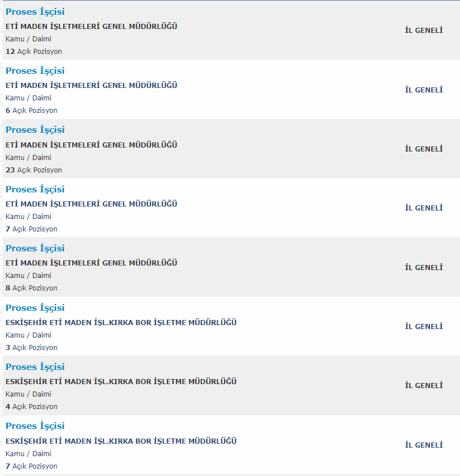This screenshot has height=476, width=460.
Task: Open the Proses İşçisi title above 23 Açık Pozisyon
Action: (35, 130)
